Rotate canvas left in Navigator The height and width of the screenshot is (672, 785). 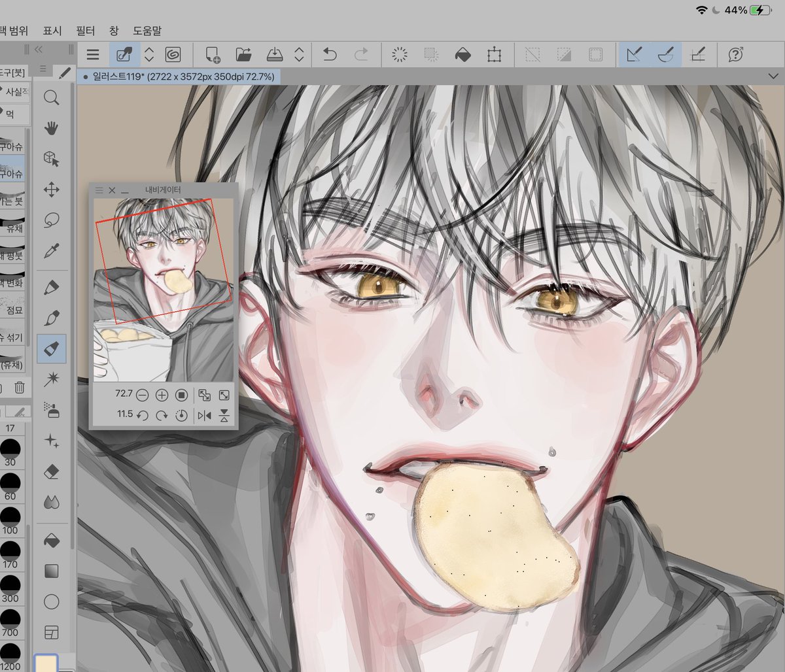[x=142, y=415]
